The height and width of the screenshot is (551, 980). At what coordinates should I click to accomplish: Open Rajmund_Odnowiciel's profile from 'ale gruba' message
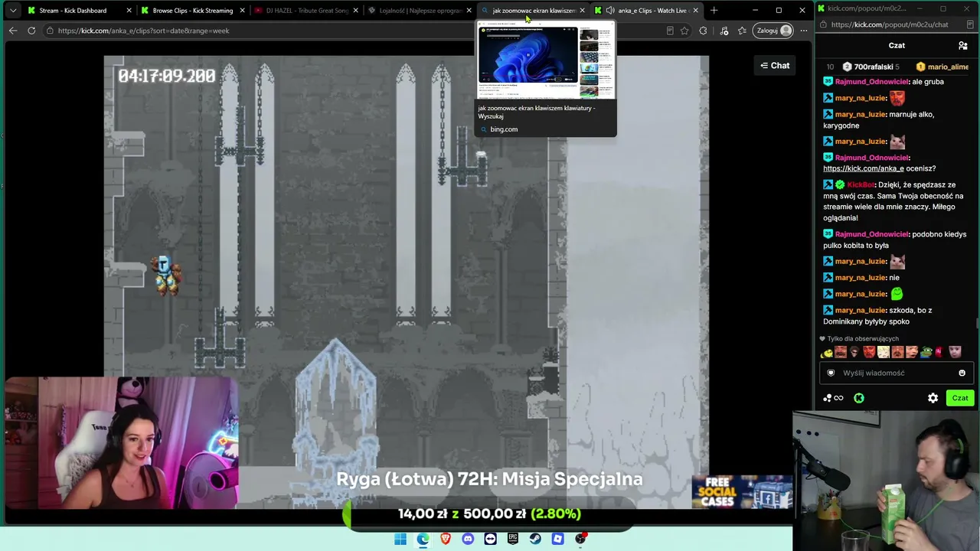tap(871, 81)
